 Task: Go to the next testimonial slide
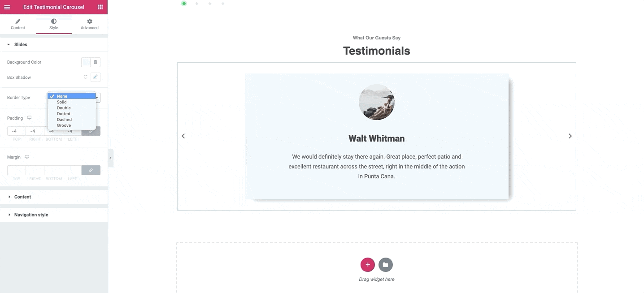[x=570, y=136]
